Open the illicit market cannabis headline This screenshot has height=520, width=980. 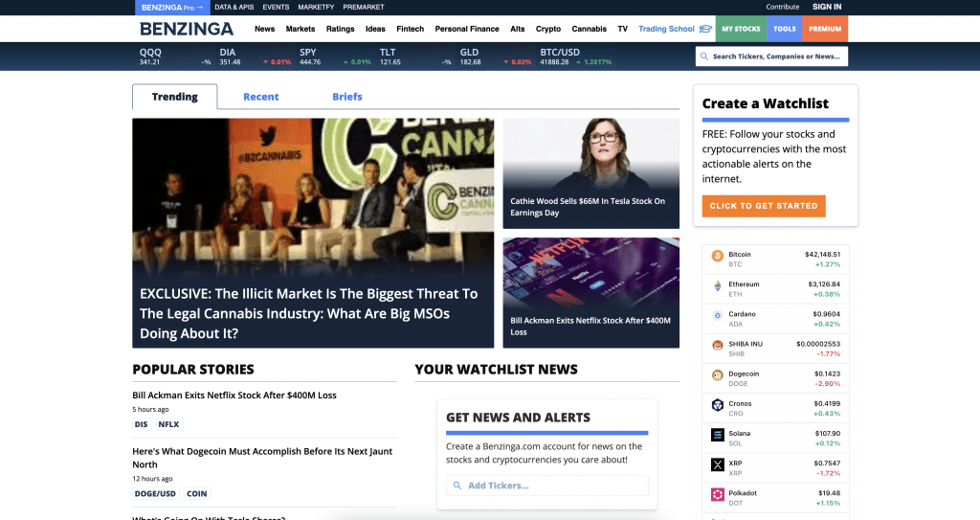[309, 313]
